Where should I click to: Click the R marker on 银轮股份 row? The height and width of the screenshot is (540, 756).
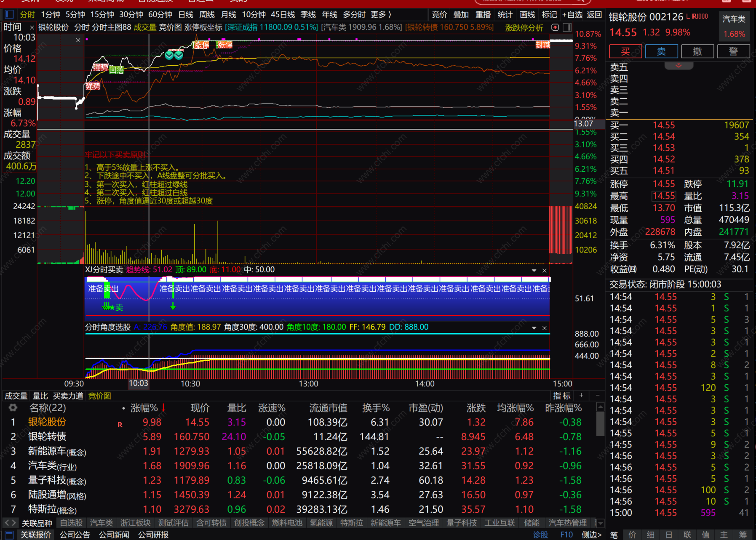(120, 425)
